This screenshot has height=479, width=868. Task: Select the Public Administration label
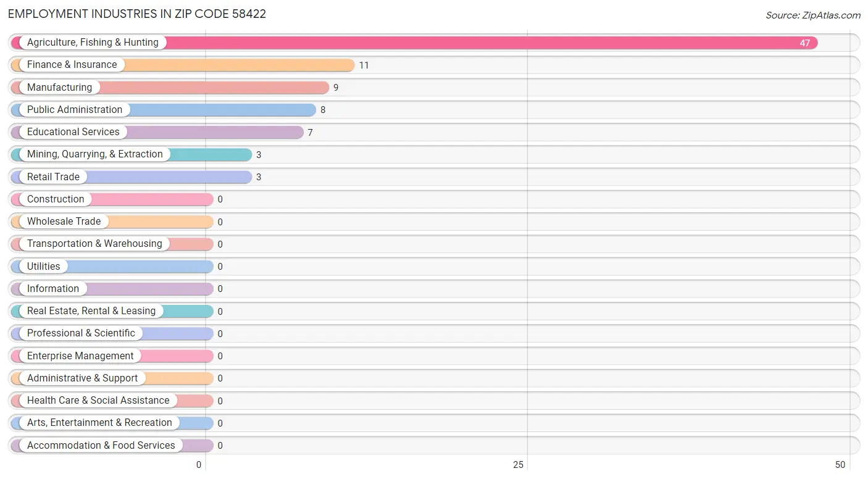[75, 109]
